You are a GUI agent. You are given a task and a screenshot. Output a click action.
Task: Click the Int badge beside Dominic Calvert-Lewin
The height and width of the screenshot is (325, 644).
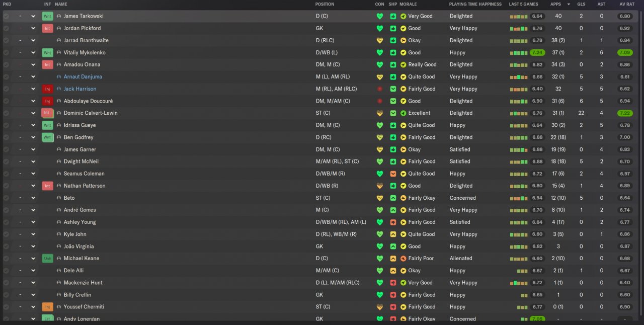[47, 113]
